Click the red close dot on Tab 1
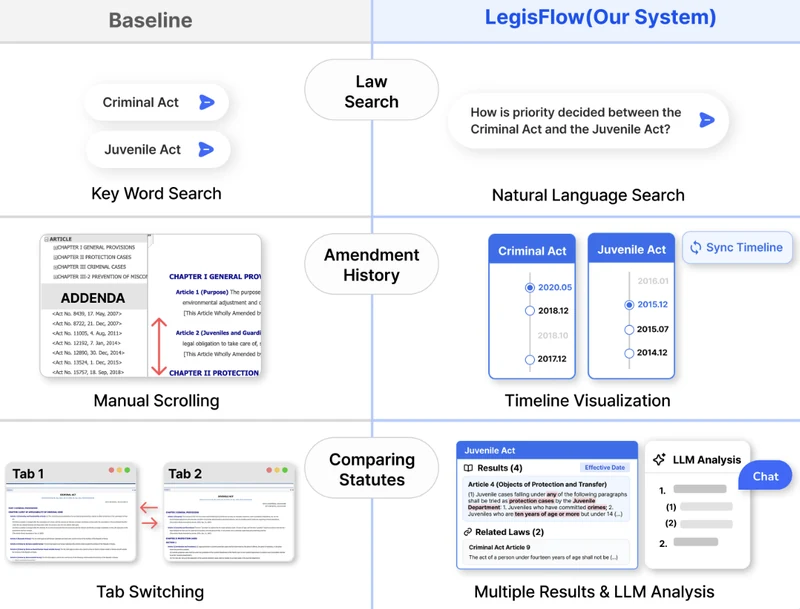 pos(111,470)
